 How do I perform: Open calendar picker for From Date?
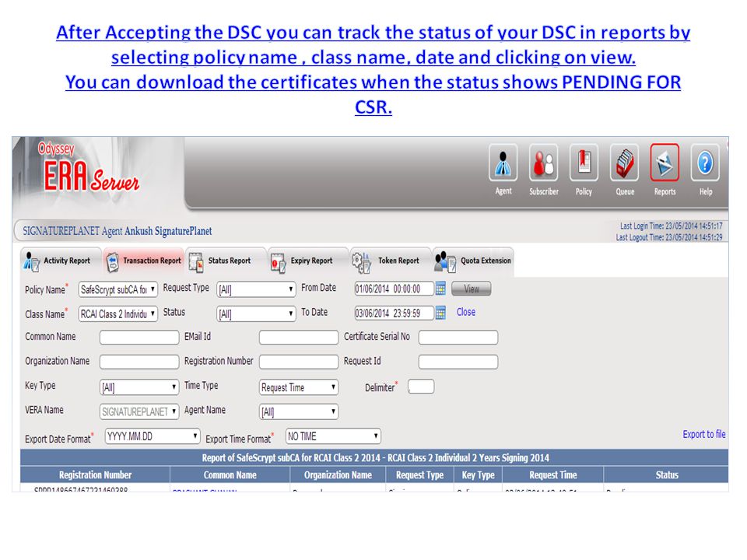pyautogui.click(x=440, y=289)
